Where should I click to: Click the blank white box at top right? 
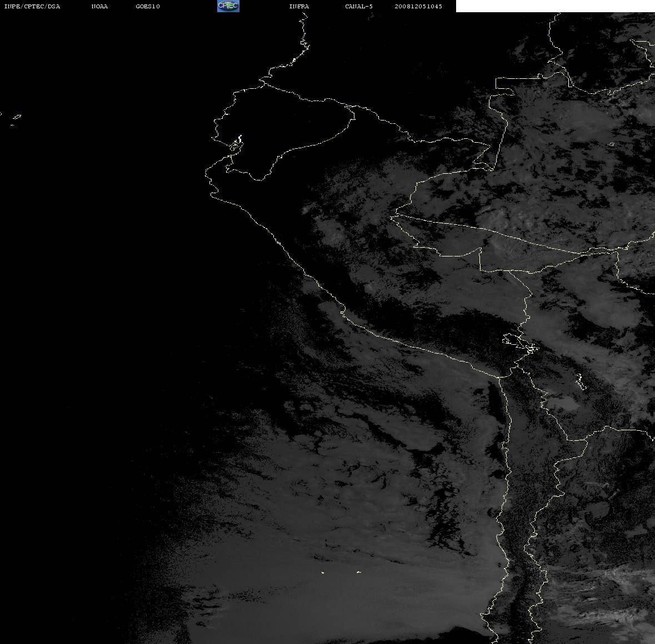click(x=555, y=6)
